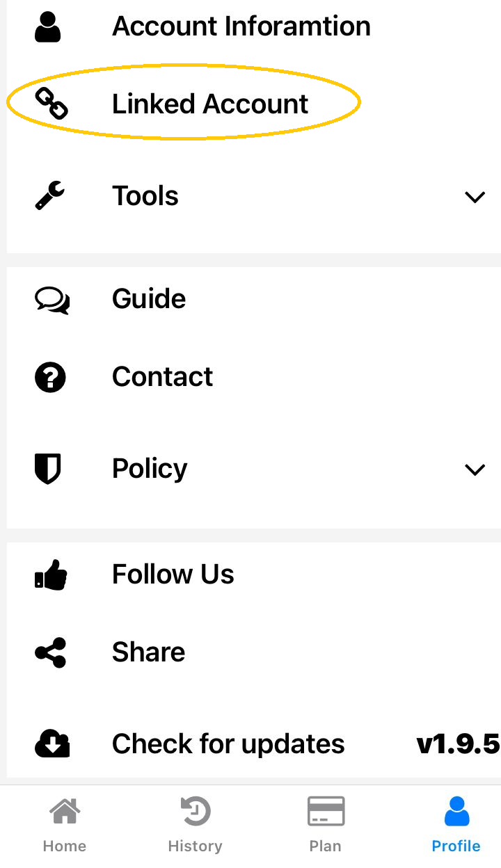Click the Contact question mark icon
The image size is (501, 868).
(50, 378)
